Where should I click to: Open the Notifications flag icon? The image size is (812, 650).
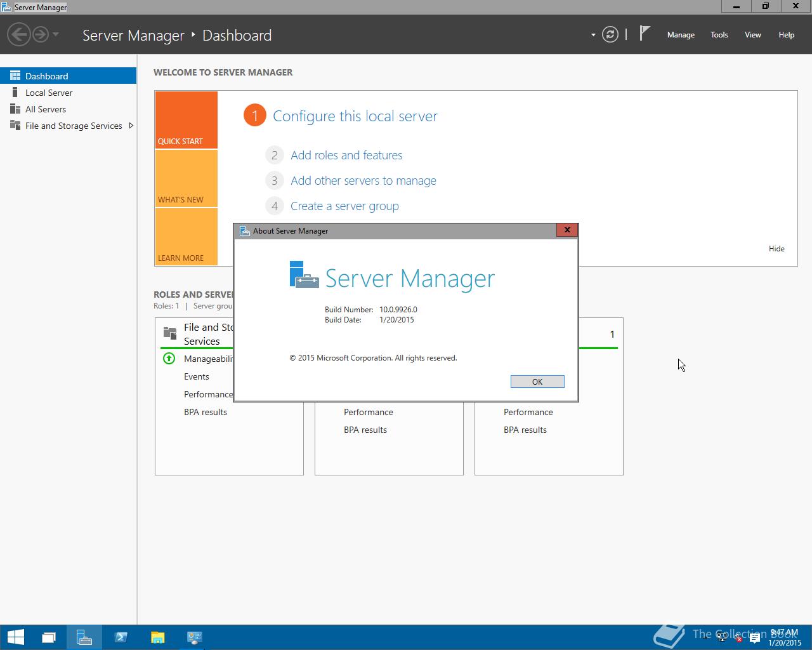coord(645,34)
